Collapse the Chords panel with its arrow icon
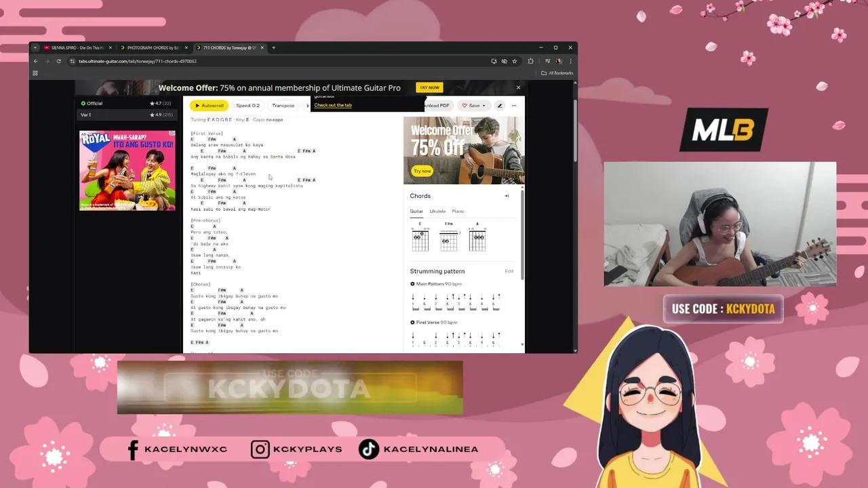The image size is (868, 488). [x=507, y=196]
